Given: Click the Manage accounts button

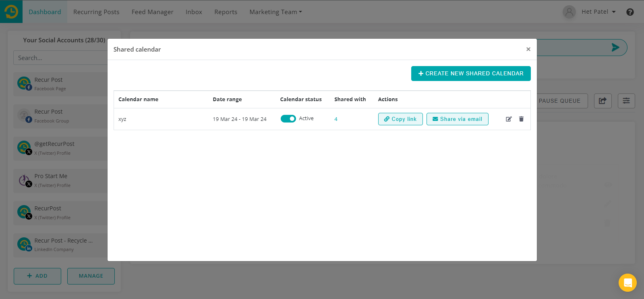Looking at the screenshot, I should (x=91, y=276).
